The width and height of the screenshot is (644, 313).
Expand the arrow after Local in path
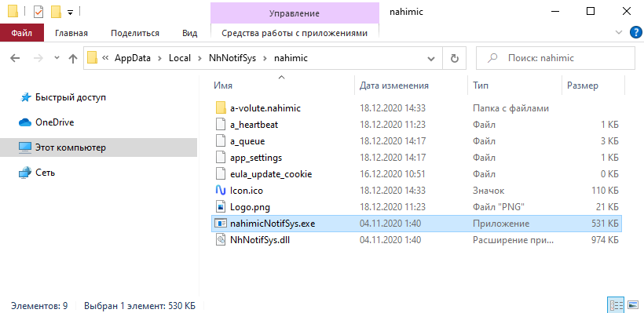[x=199, y=58]
